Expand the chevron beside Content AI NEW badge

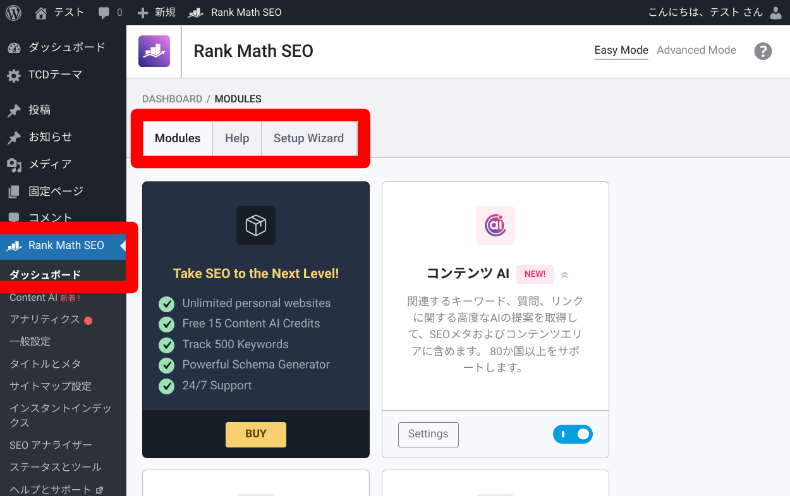click(x=564, y=274)
